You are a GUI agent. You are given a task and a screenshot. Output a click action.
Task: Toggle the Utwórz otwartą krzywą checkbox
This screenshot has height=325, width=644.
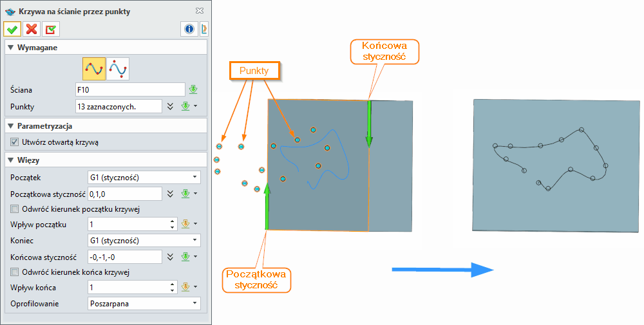tap(15, 142)
